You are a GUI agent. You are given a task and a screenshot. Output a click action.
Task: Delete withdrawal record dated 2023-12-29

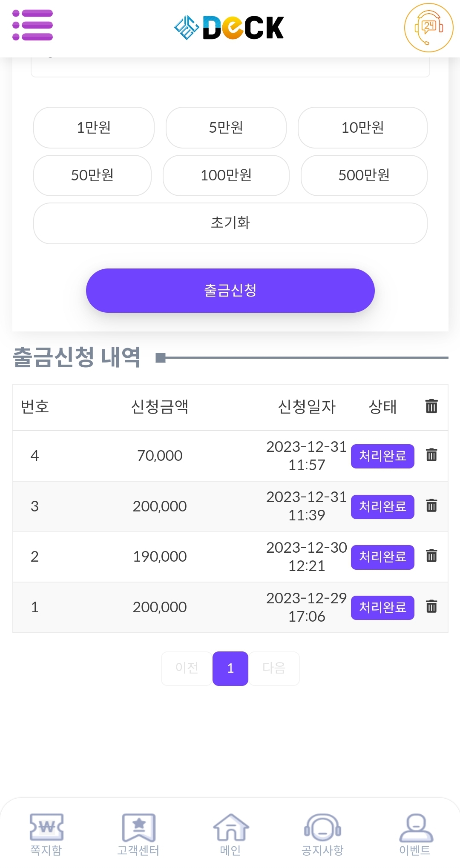431,607
